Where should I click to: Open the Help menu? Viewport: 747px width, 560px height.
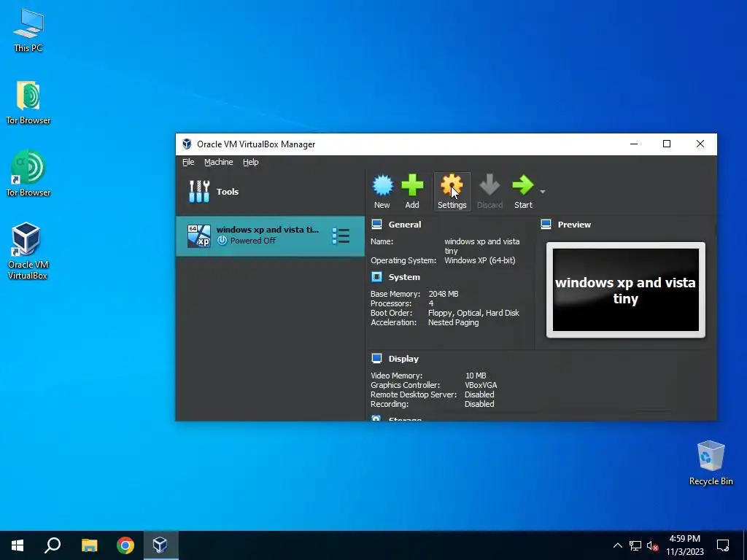[251, 162]
